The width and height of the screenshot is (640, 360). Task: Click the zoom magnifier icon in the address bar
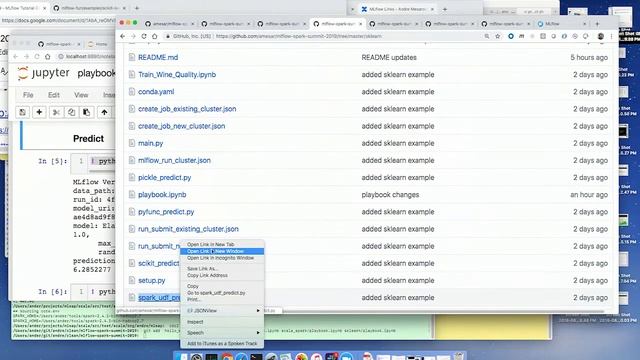[487, 36]
